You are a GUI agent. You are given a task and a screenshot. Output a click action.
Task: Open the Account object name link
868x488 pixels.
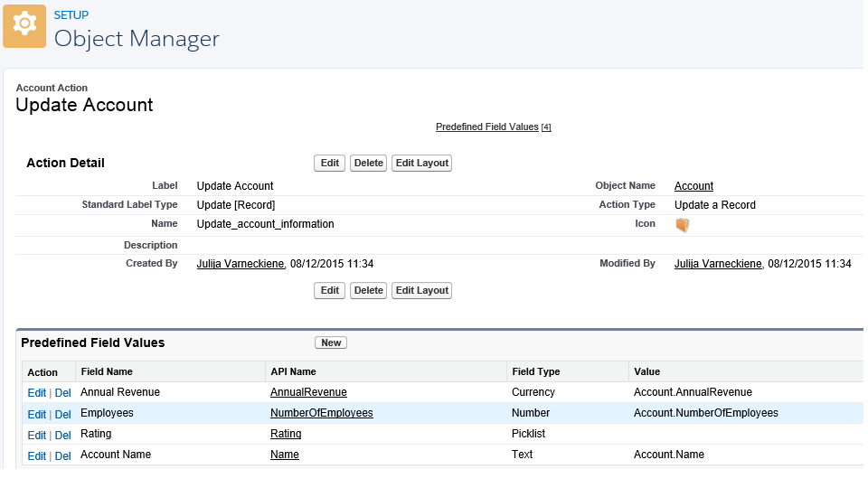(693, 186)
